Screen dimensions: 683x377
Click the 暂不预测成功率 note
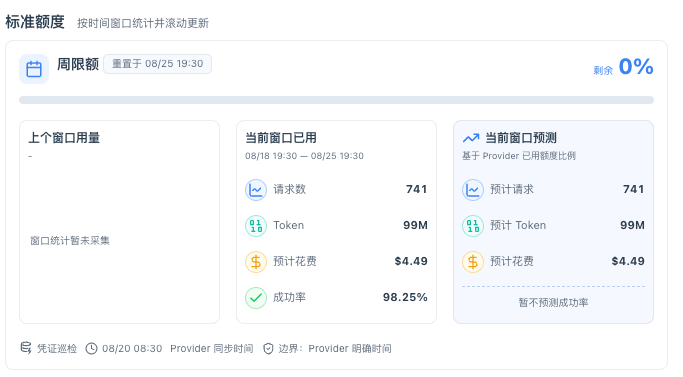click(553, 302)
